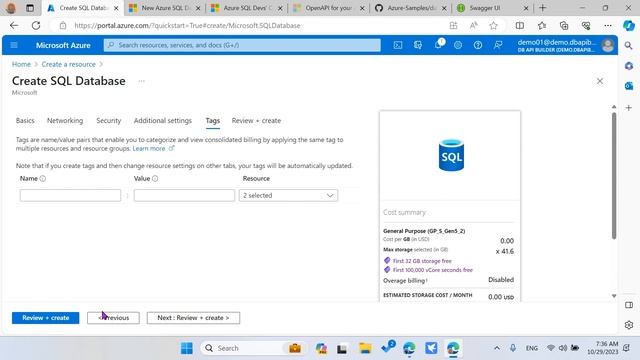Click the Previous button
This screenshot has height=360, width=640.
coord(113,318)
